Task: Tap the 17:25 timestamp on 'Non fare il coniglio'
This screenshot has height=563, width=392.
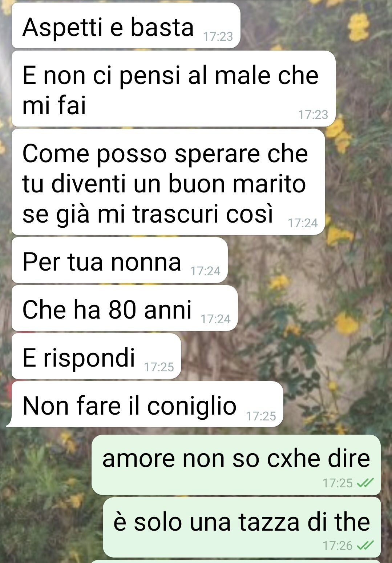Action: (x=261, y=416)
